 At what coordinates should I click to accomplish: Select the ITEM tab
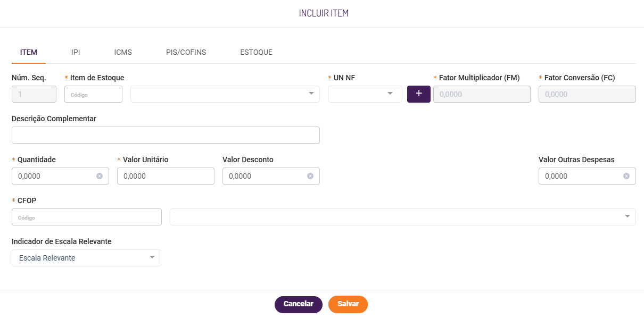[x=29, y=52]
